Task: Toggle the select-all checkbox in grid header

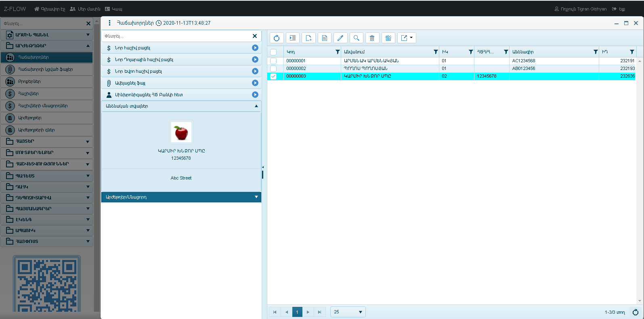Action: coord(273,52)
